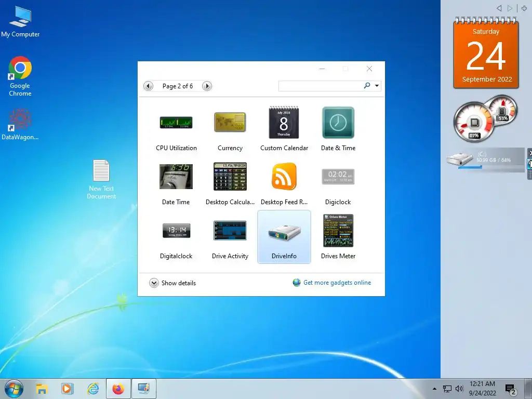The image size is (532, 399).
Task: Open Windows Media Player from taskbar
Action: coord(67,389)
